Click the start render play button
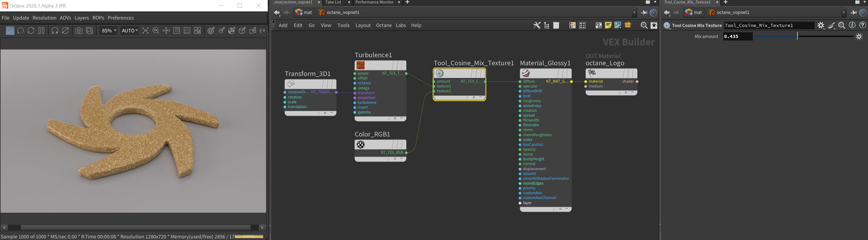This screenshot has width=868, height=240. 10,31
